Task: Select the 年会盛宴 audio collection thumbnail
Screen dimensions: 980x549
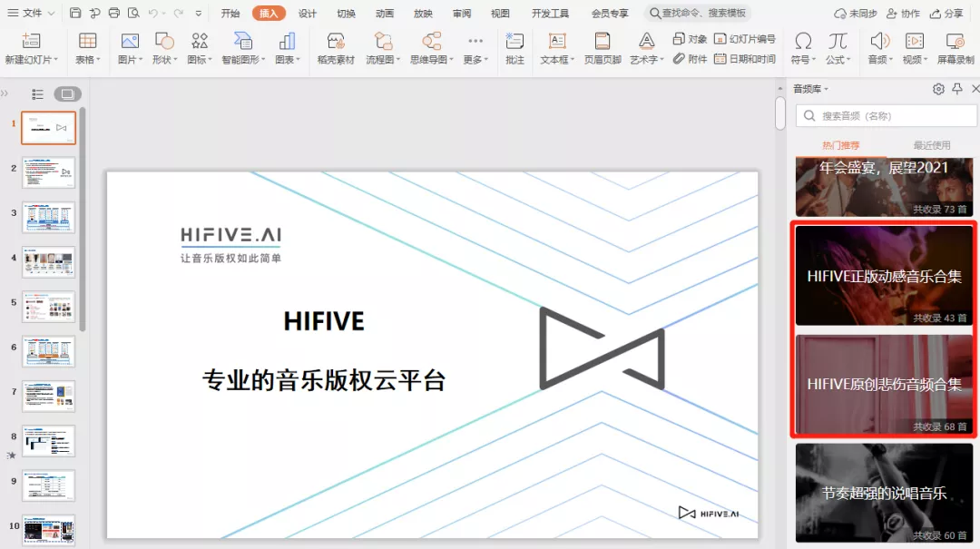Action: click(x=883, y=187)
